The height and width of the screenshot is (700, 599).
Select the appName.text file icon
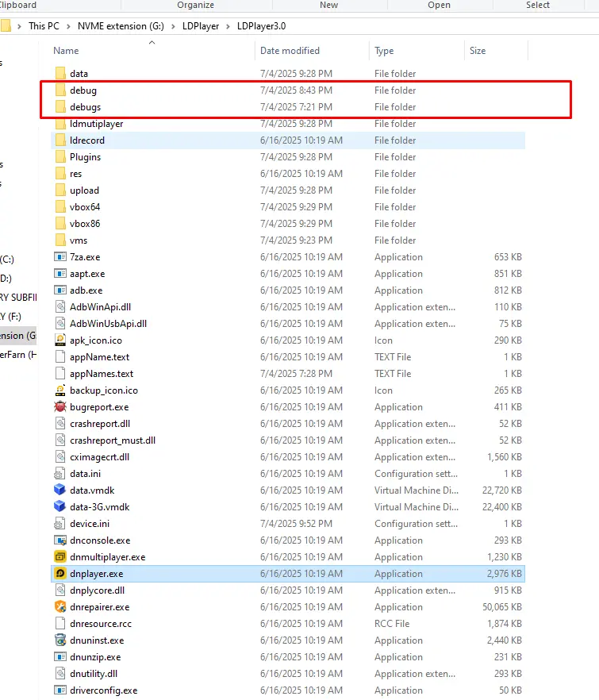(60, 356)
